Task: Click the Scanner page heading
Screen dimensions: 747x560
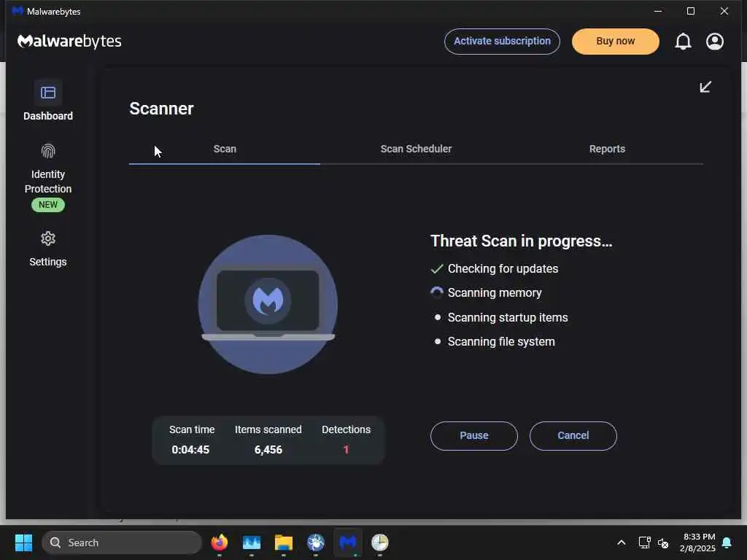Action: (x=161, y=109)
